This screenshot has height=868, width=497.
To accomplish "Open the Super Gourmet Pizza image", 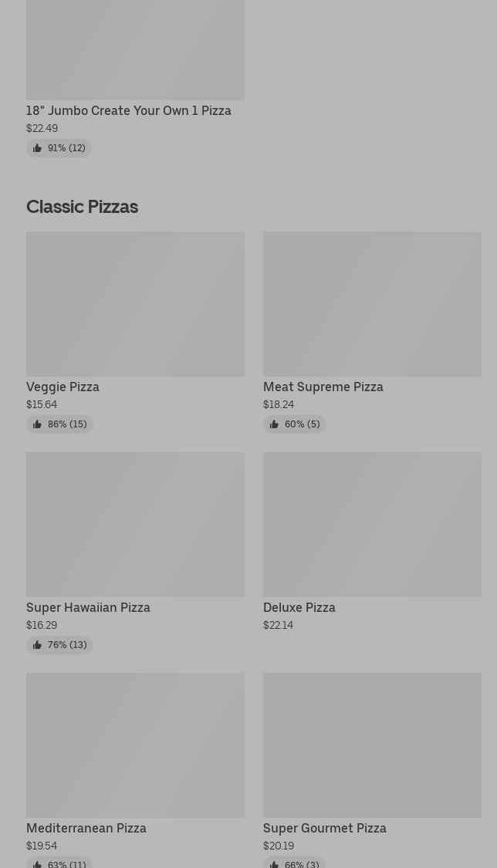I will tap(372, 745).
